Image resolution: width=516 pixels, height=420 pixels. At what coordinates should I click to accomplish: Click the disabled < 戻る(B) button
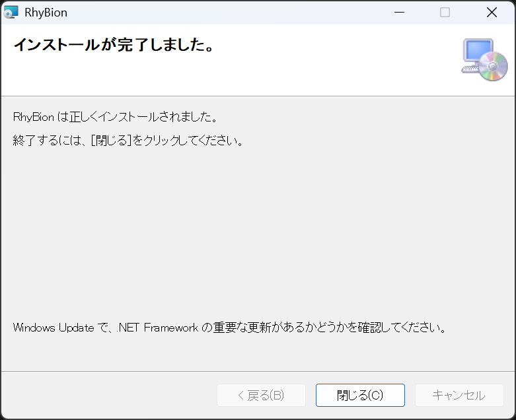click(261, 395)
